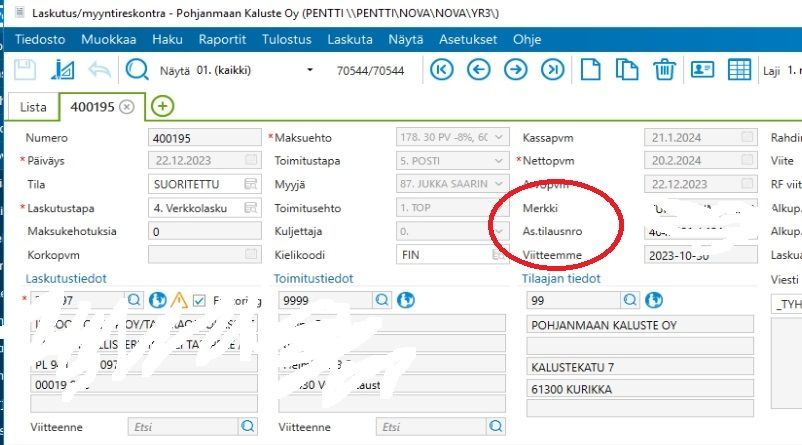The width and height of the screenshot is (802, 445).
Task: Toggle the Factoring checkbox
Action: 199,301
